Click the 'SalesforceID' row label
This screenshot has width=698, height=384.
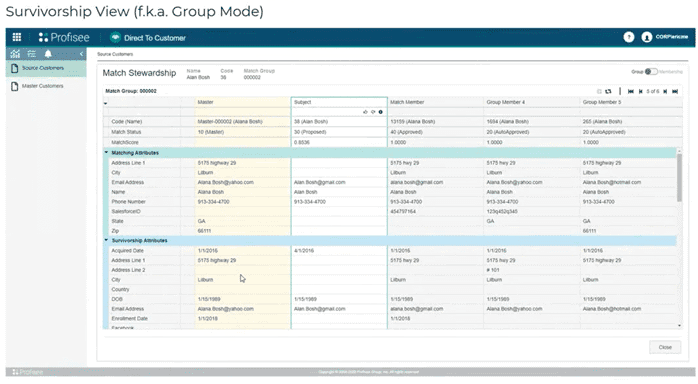[126, 211]
